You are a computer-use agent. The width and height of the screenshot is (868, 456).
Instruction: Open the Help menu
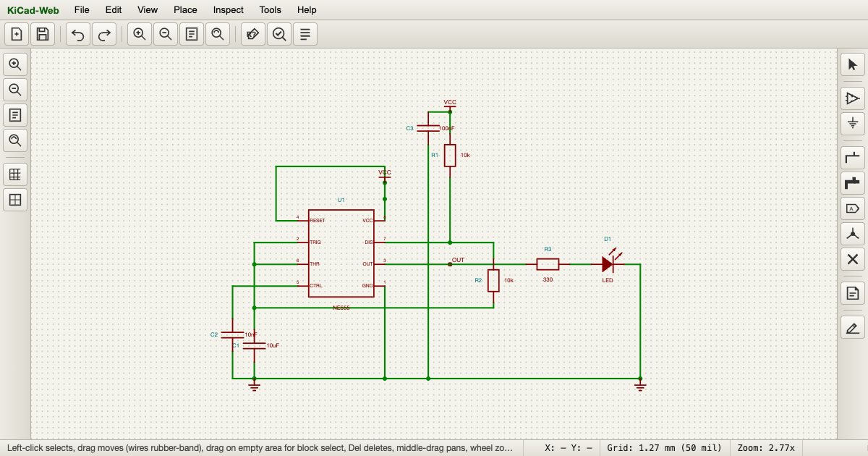tap(307, 10)
